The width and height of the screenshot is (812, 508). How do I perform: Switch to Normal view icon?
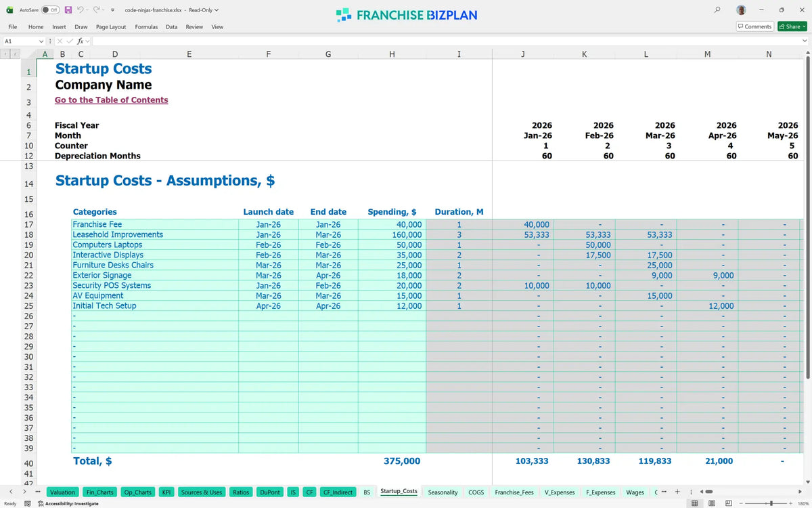pyautogui.click(x=695, y=503)
